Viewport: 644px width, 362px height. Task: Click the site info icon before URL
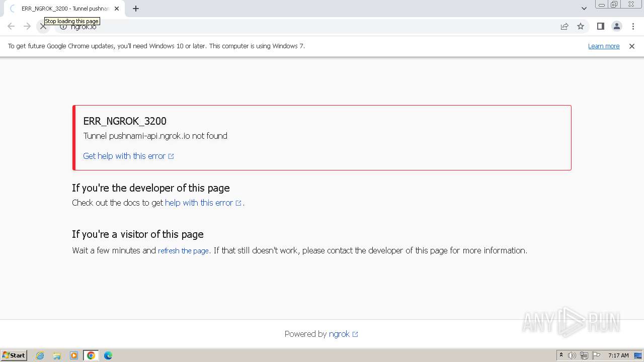pyautogui.click(x=63, y=27)
